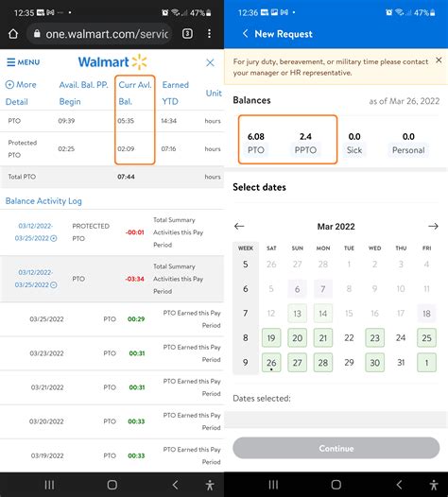Image resolution: width=448 pixels, height=497 pixels.
Task: Go to previous month in calendar
Action: tap(239, 227)
